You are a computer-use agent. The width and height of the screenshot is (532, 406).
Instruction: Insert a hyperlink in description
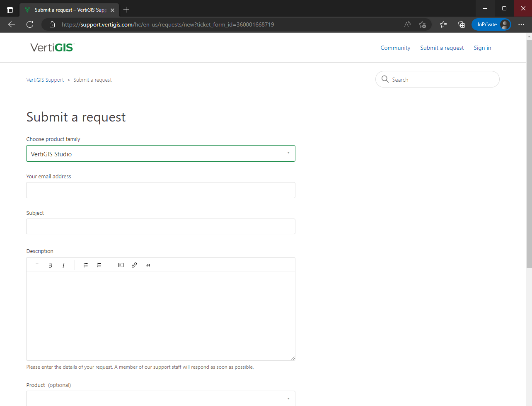pos(134,265)
